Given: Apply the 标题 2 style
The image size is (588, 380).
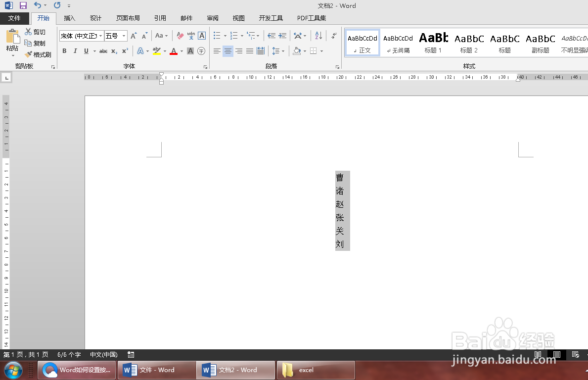Looking at the screenshot, I should tap(469, 43).
